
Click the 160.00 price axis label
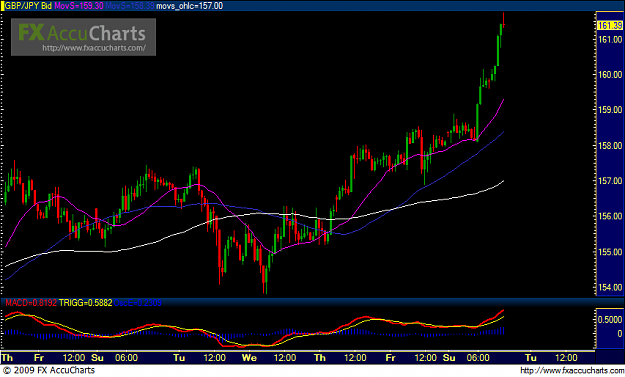click(x=610, y=75)
